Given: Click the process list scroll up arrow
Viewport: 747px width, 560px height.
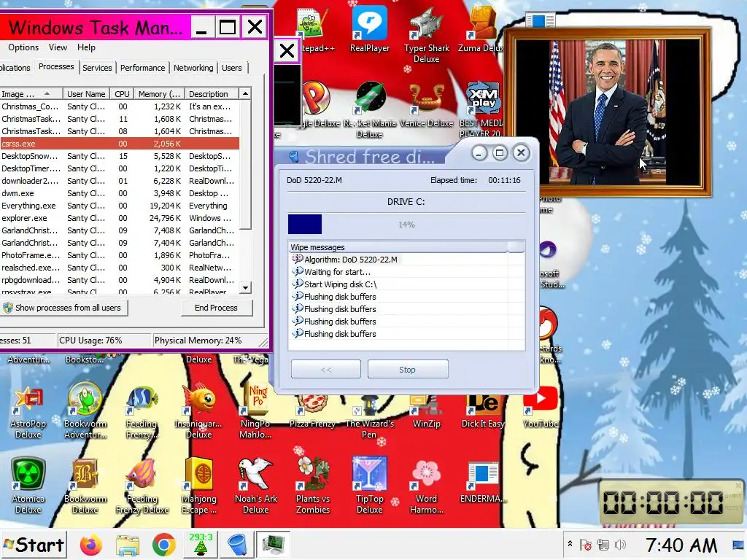Looking at the screenshot, I should pos(245,94).
